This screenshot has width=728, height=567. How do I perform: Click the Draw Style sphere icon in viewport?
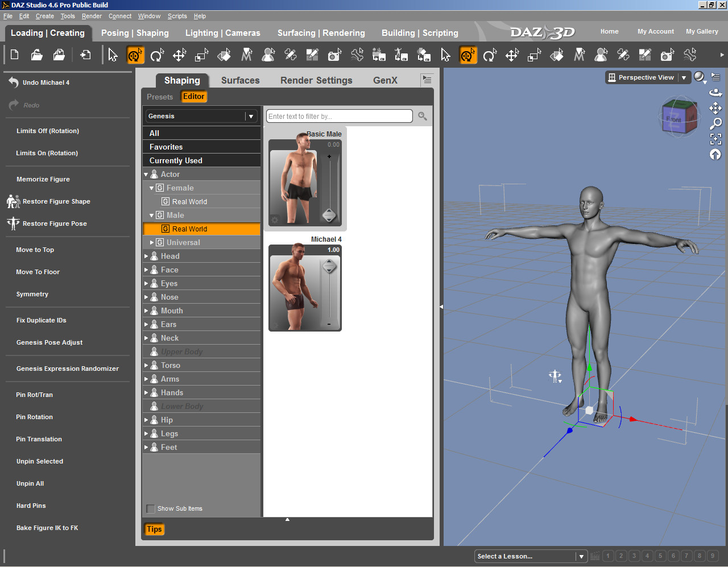coord(700,77)
